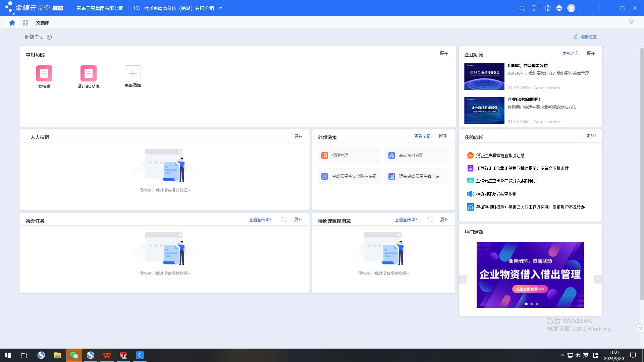Open 更多 in 我的成长

coord(591,136)
